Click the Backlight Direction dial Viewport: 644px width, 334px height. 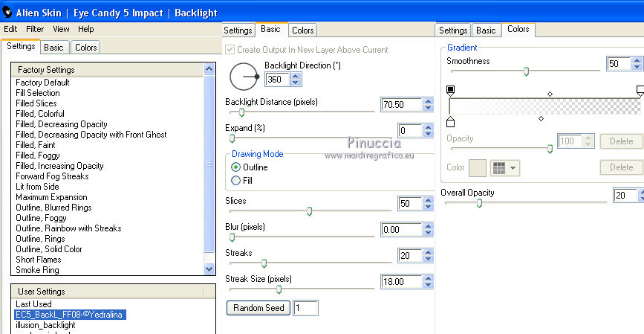244,77
